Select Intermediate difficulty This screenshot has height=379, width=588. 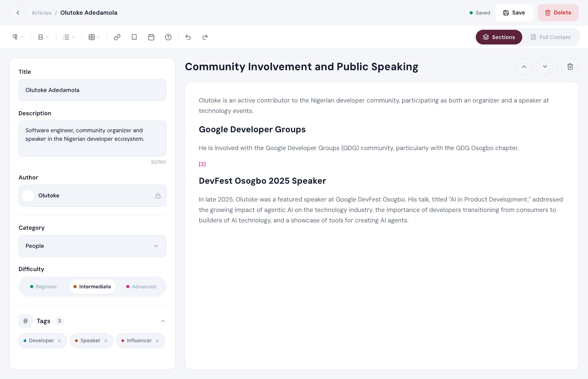[92, 287]
